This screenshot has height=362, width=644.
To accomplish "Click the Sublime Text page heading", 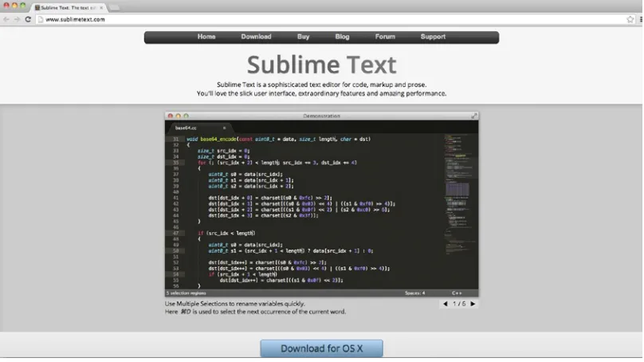I will [x=321, y=65].
